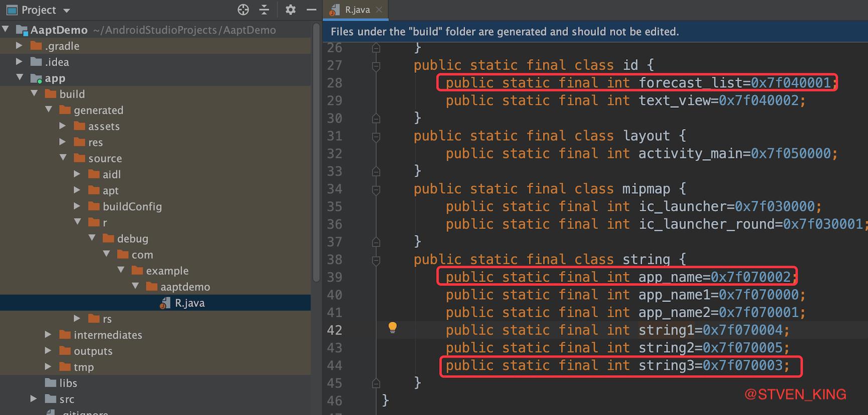Click on text_view identifier
This screenshot has width=868, height=415.
coord(674,100)
